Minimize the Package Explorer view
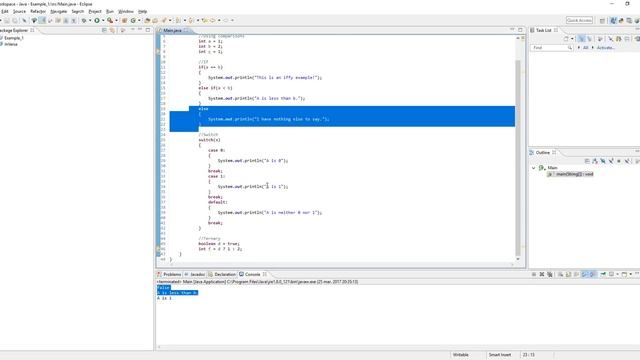640x360 pixels. point(140,30)
